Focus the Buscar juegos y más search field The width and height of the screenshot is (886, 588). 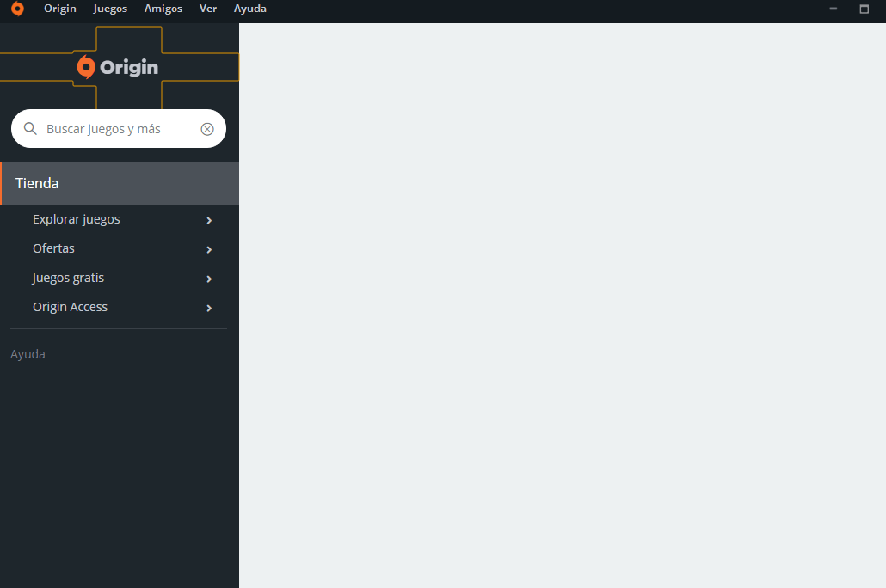tap(119, 129)
